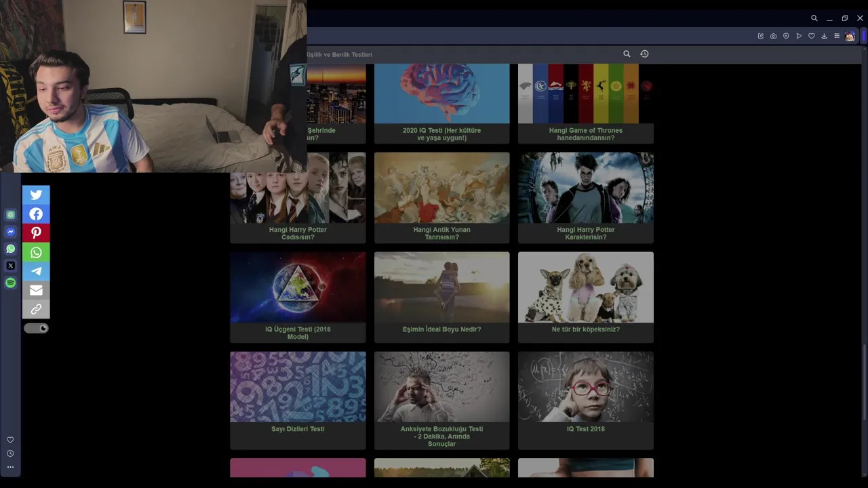The image size is (868, 488).
Task: Share page on Pinterest
Action: (x=36, y=233)
